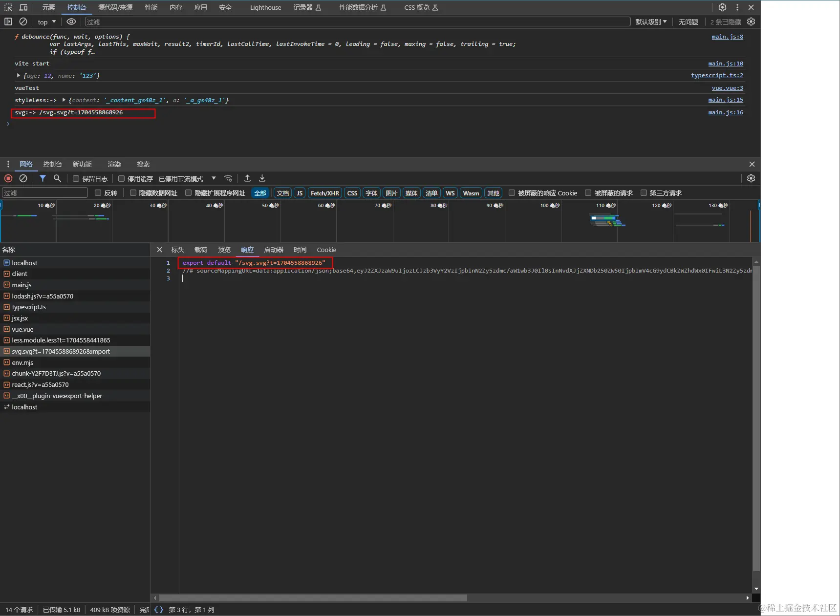Enable the Preserve log checkbox
This screenshot has width=840, height=616.
coord(76,179)
